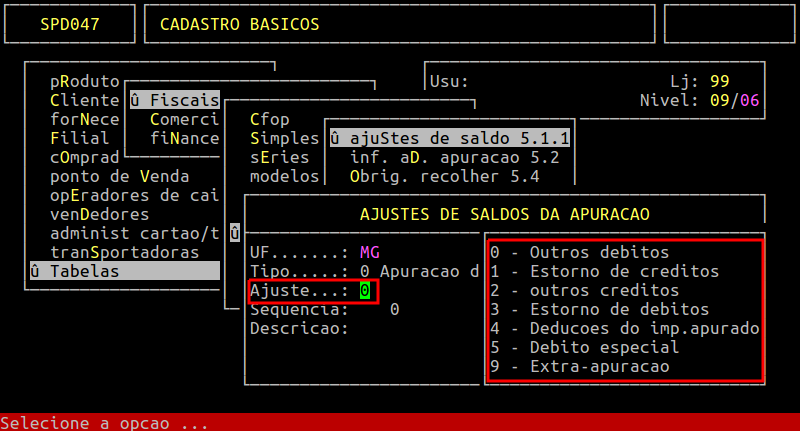
Task: Select the pRoduto menu entry
Action: click(x=85, y=81)
